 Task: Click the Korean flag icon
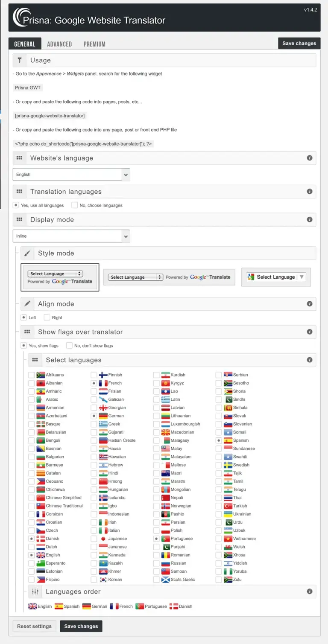103,580
